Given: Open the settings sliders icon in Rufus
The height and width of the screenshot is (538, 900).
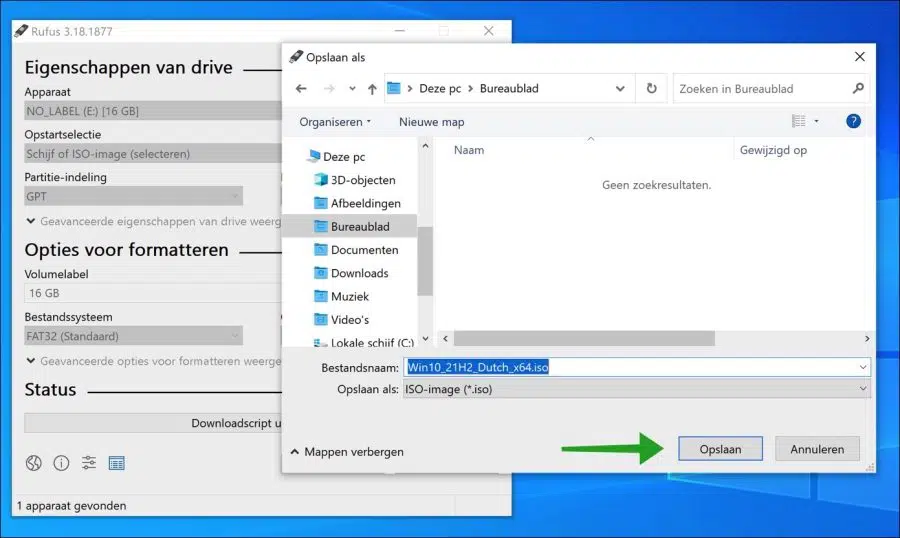Looking at the screenshot, I should (x=89, y=463).
